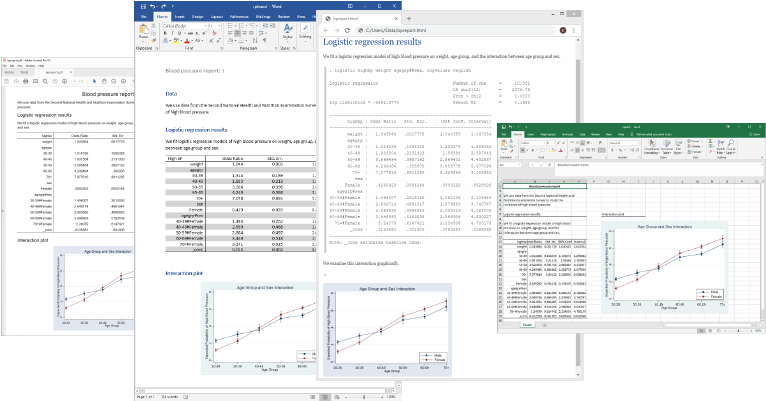Toggle underline in Word ribbon
Image resolution: width=766 pixels, height=401 pixels.
click(179, 33)
